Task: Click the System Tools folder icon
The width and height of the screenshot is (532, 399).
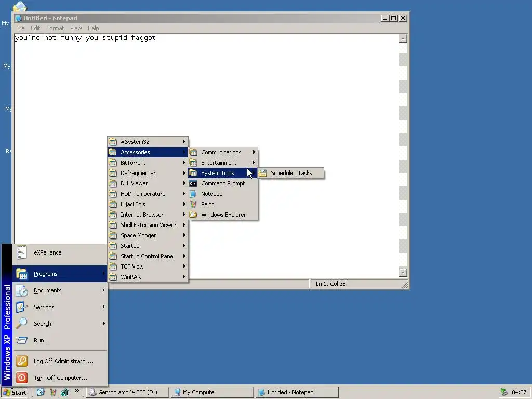Action: point(193,173)
